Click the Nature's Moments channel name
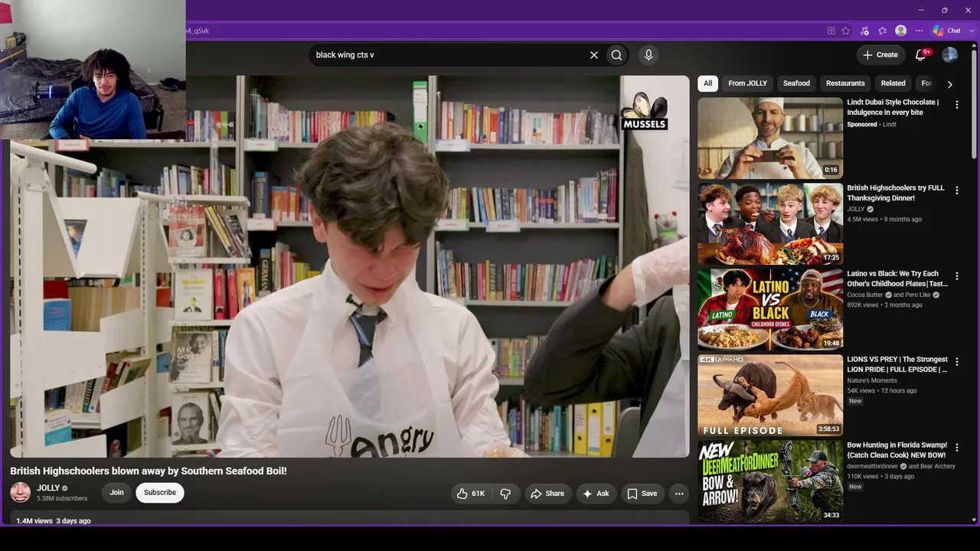The image size is (980, 551). [x=872, y=380]
